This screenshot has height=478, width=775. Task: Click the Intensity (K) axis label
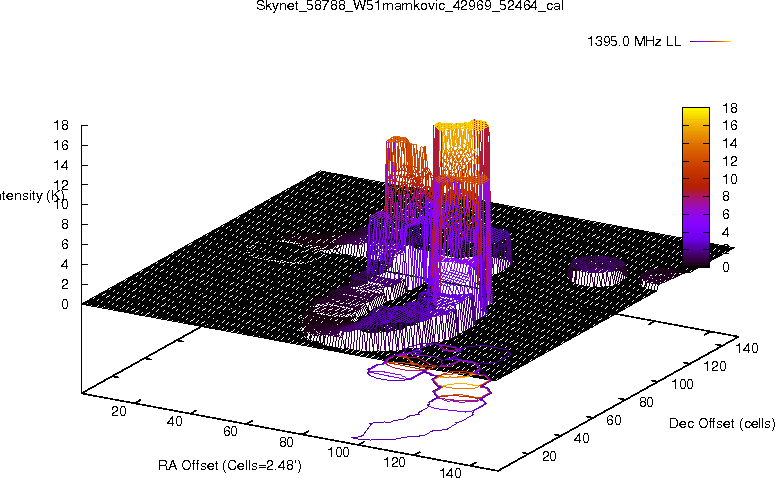point(31,196)
